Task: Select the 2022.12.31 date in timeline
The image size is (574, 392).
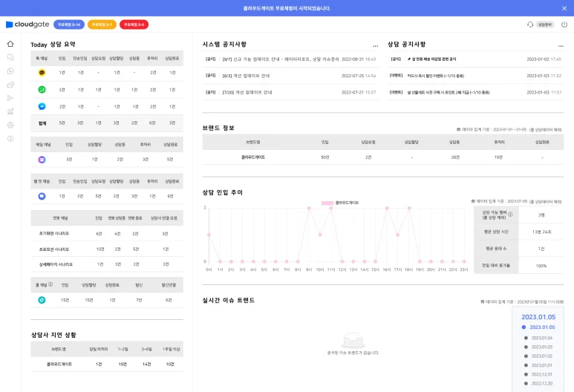Action: (541, 373)
